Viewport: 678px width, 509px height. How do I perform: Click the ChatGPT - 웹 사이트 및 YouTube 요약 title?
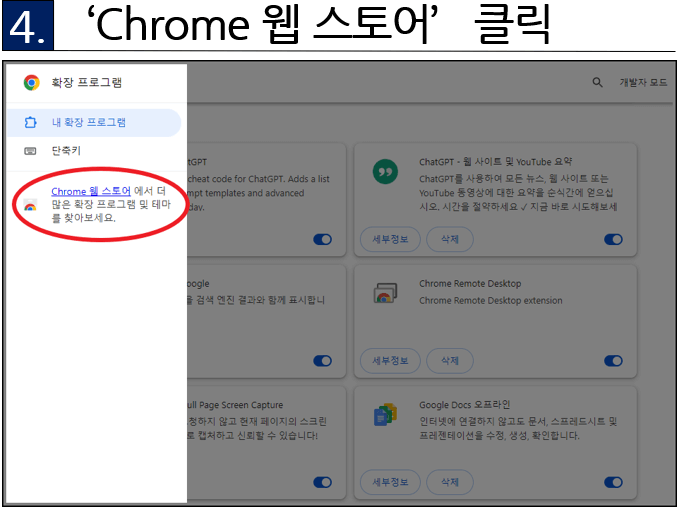click(x=496, y=162)
